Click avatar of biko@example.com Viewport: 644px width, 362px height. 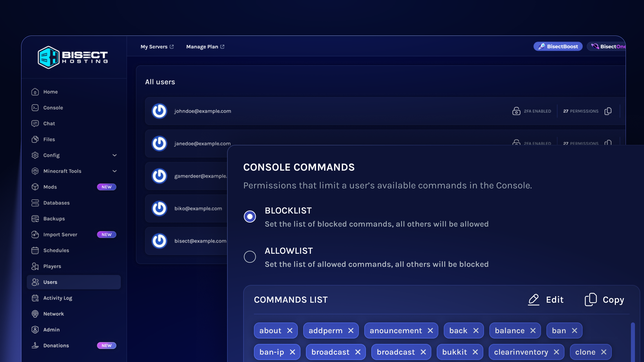tap(159, 208)
